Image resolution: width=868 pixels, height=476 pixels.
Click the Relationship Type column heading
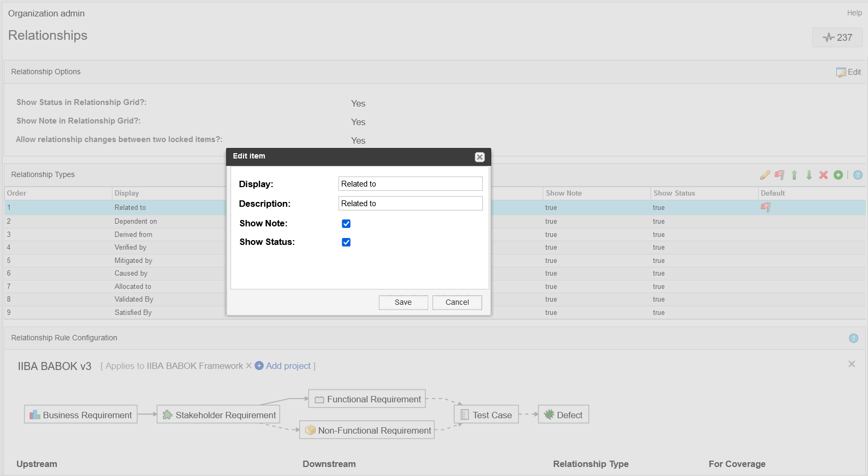(591, 464)
